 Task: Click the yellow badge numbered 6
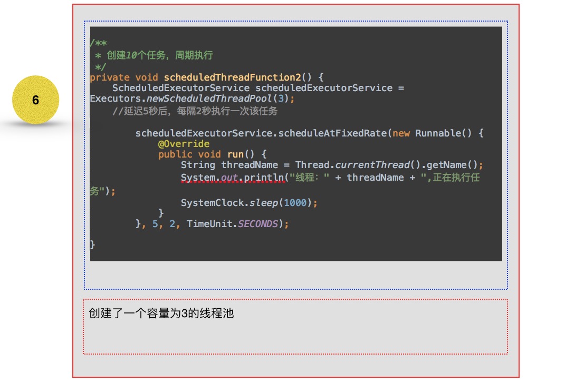click(x=35, y=100)
